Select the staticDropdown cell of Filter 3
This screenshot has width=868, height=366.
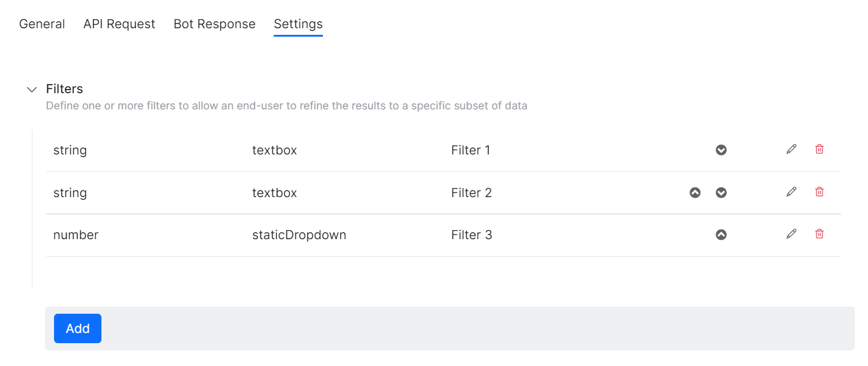(x=299, y=234)
